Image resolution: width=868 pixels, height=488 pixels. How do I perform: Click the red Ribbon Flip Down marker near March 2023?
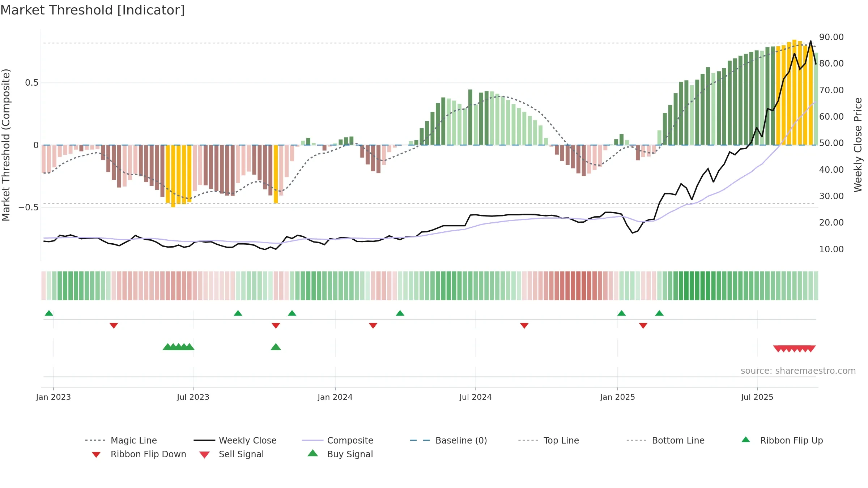coord(114,326)
